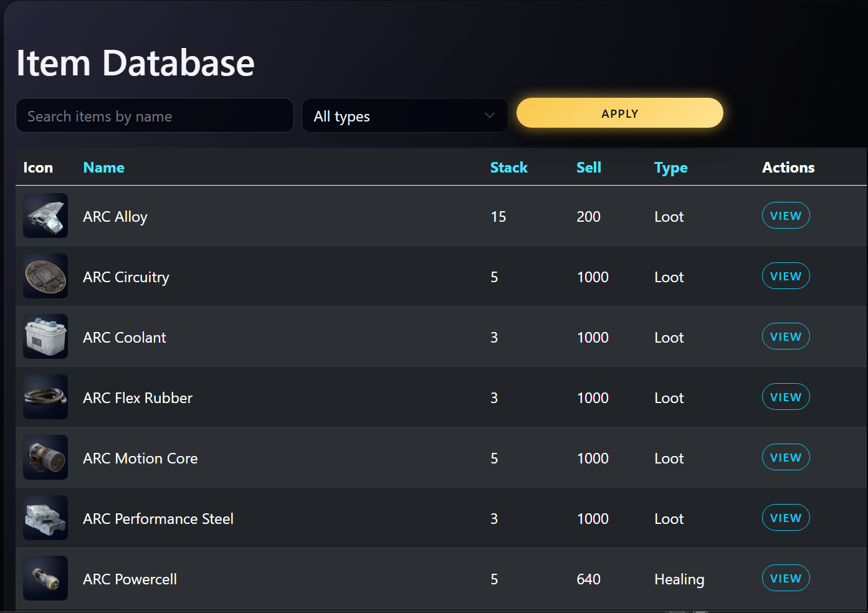This screenshot has height=613, width=868.
Task: Sort the table by Name column
Action: click(x=104, y=168)
